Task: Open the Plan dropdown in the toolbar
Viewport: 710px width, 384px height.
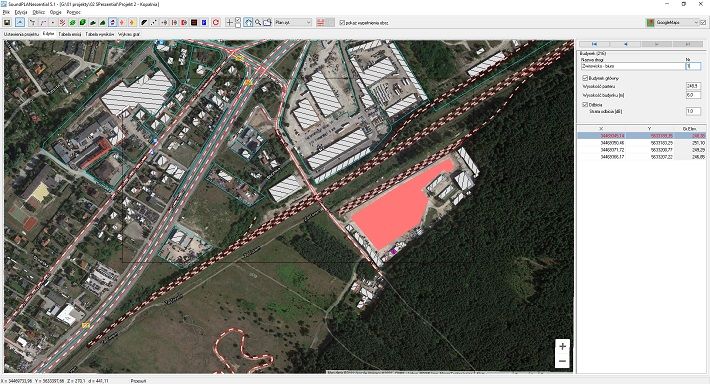Action: tap(293, 22)
